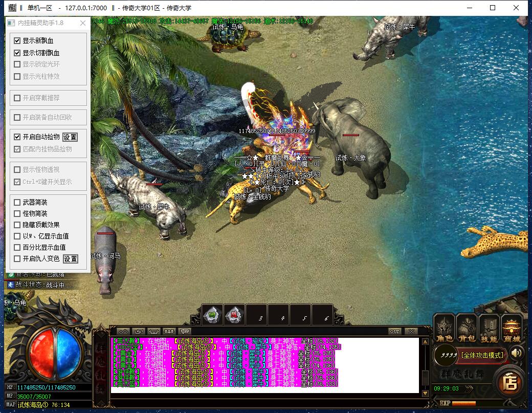532x413 pixels.
Task: Expand the arrows next to the 09:29:03 clock
Action: 468,388
